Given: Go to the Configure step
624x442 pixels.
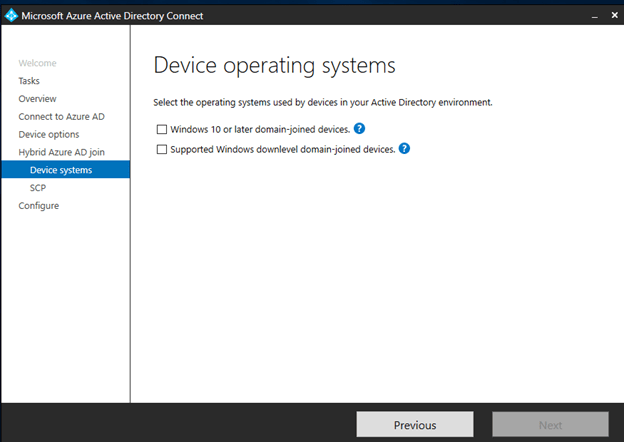Looking at the screenshot, I should click(38, 205).
